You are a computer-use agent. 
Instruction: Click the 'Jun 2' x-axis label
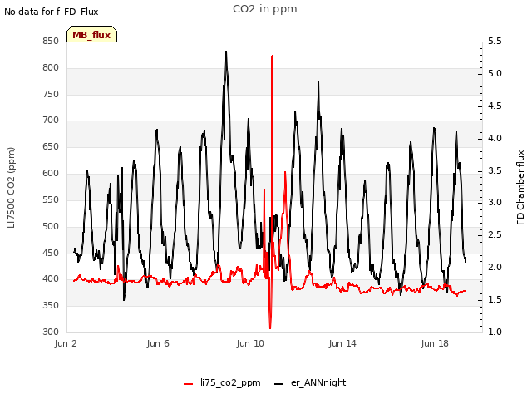coord(66,343)
